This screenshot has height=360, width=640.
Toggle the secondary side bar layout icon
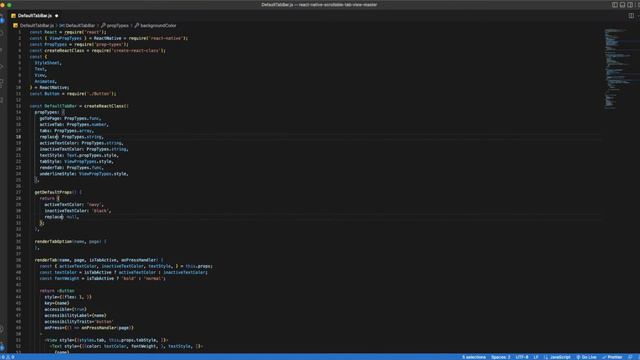(630, 5)
